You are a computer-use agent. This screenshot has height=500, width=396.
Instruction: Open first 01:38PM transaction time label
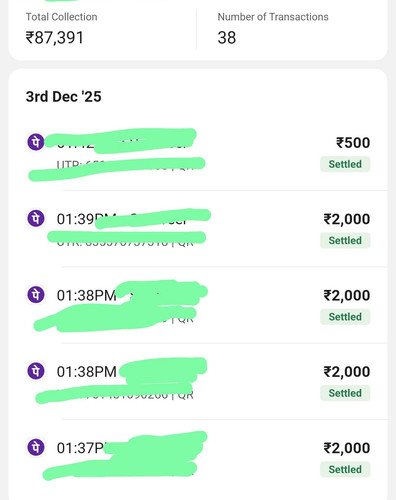point(86,295)
